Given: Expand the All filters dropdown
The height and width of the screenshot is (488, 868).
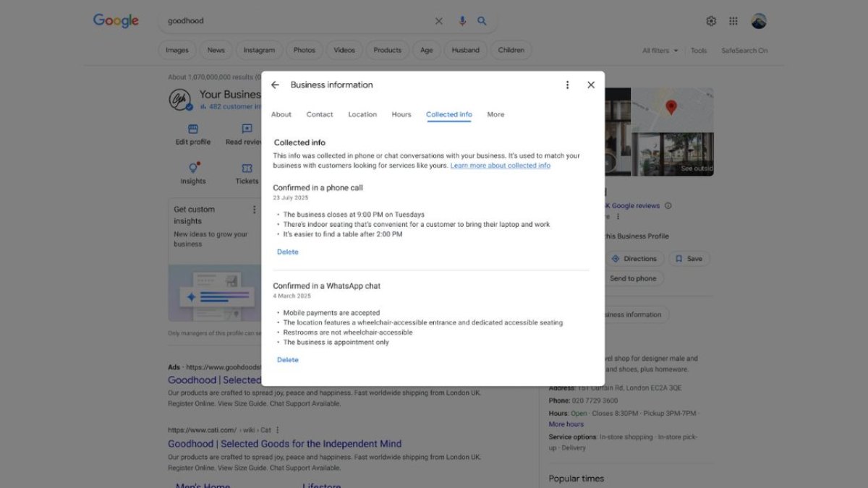Looking at the screenshot, I should point(660,51).
